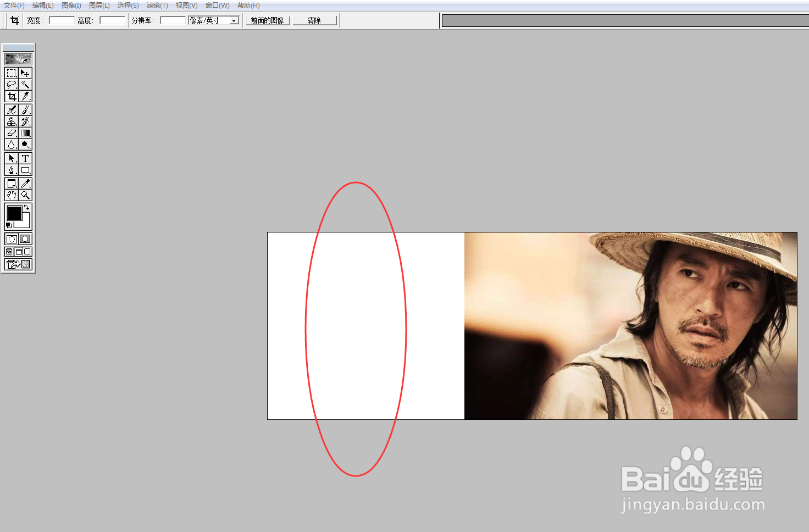This screenshot has width=809, height=532.
Task: Select the Blur tool
Action: [x=12, y=145]
